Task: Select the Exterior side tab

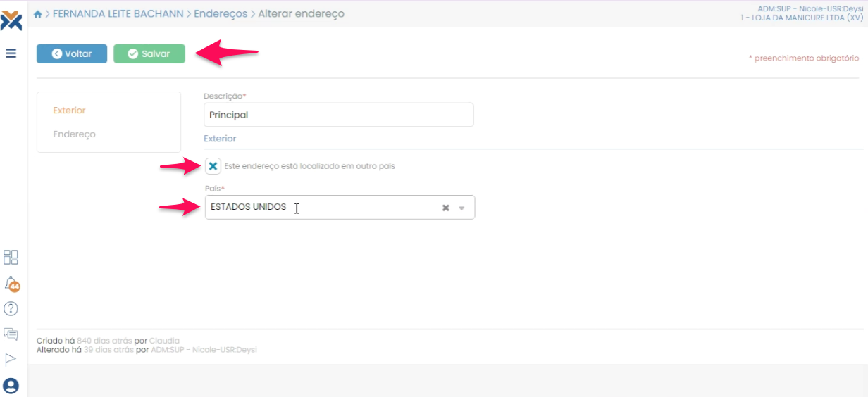Action: tap(69, 111)
